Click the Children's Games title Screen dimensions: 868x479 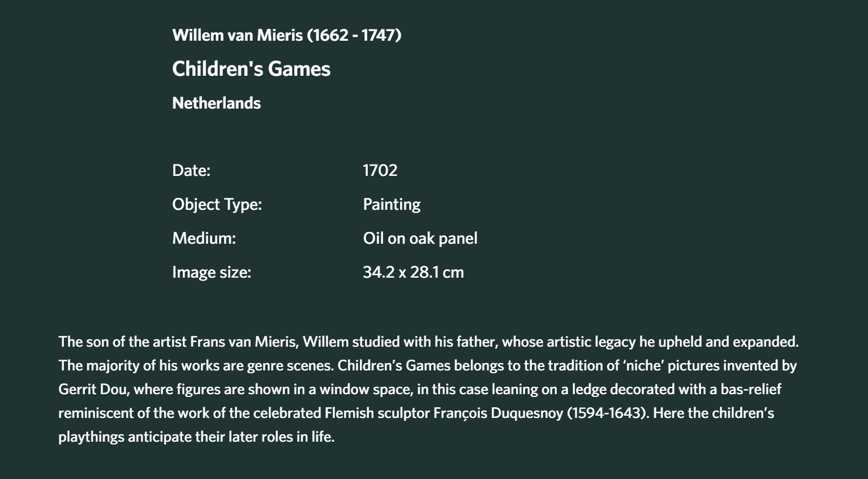[x=251, y=68]
